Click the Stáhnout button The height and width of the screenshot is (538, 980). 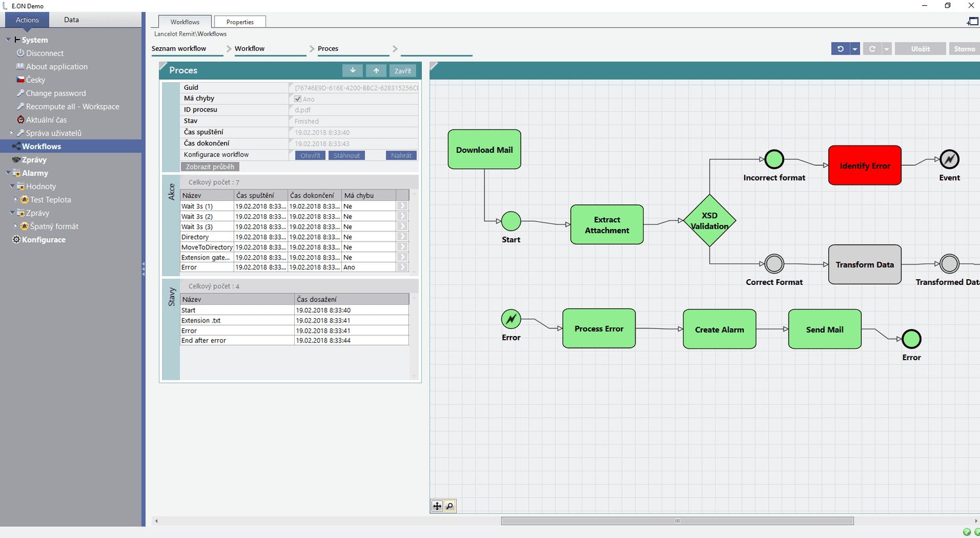(x=346, y=156)
